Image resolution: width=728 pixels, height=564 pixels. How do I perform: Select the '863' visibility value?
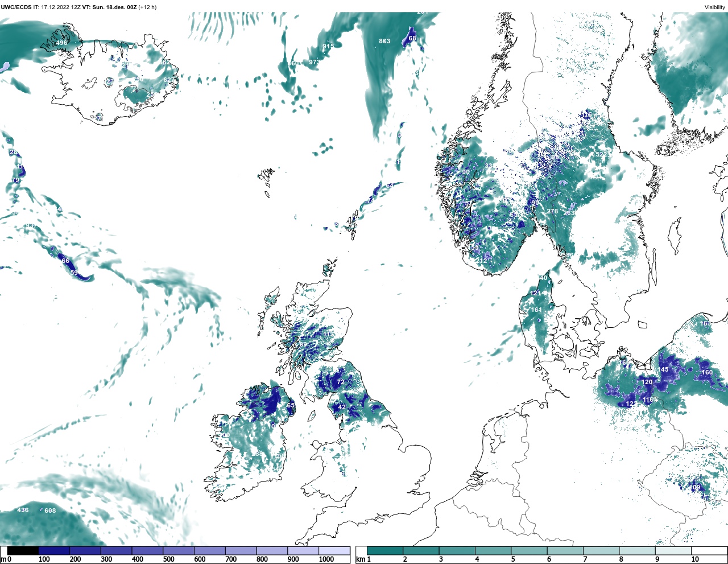pyautogui.click(x=384, y=41)
